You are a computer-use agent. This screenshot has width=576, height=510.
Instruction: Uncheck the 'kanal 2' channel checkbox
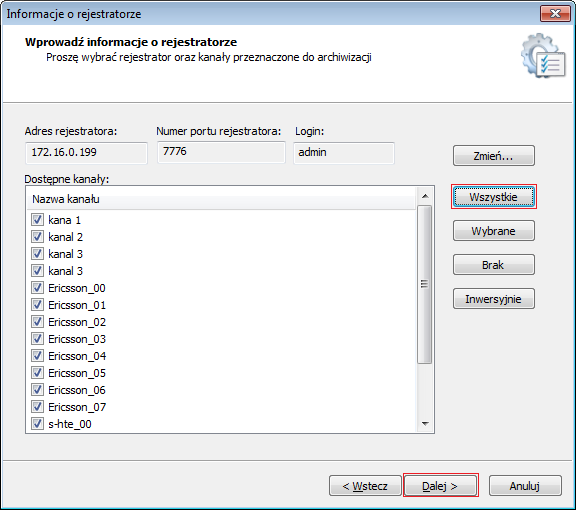point(37,237)
